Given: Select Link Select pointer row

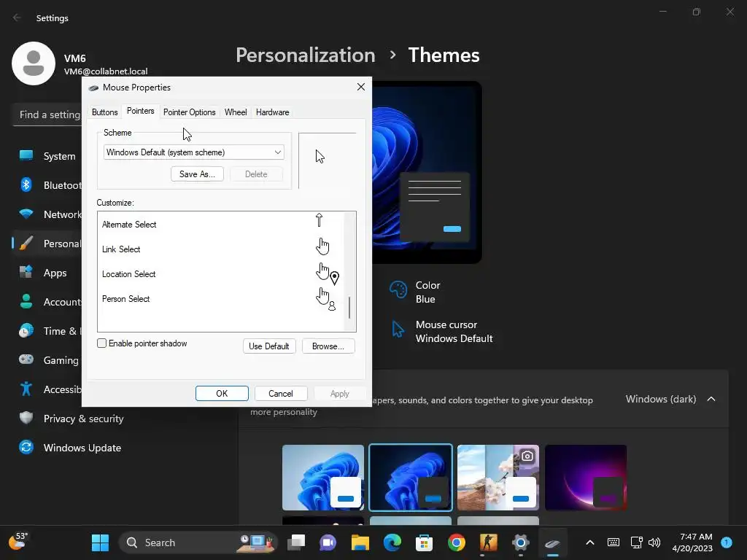Looking at the screenshot, I should (x=220, y=249).
